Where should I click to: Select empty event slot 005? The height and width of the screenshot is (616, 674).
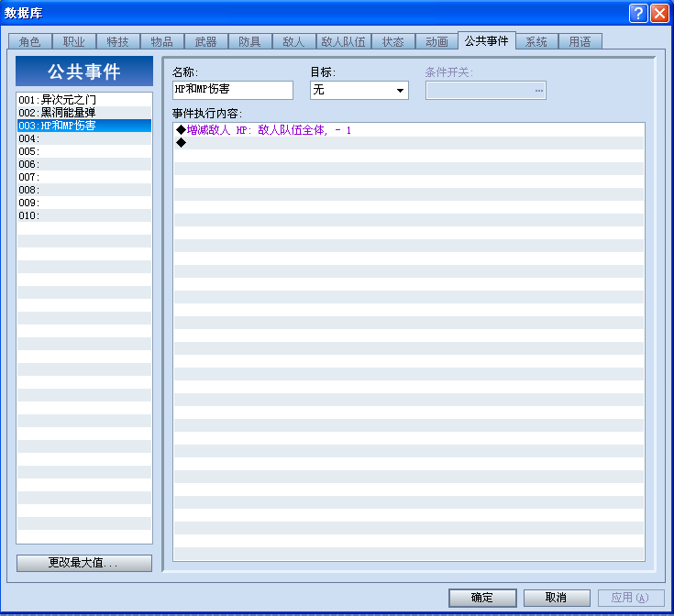pos(84,151)
